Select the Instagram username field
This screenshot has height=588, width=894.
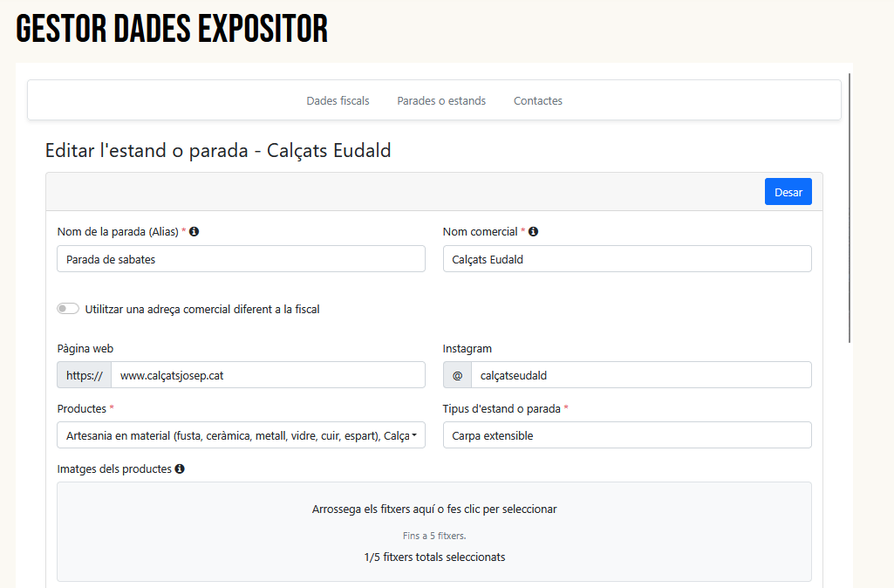coord(640,375)
